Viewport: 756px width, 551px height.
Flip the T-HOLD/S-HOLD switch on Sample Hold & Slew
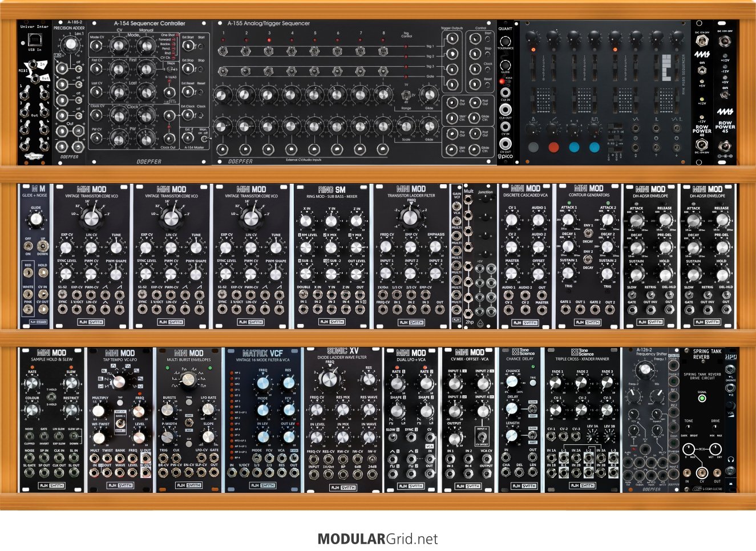click(52, 396)
